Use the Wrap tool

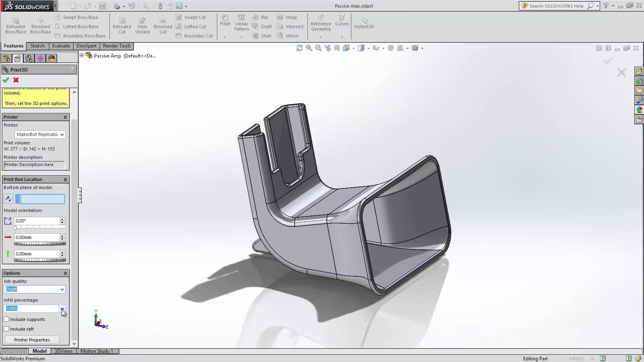[x=287, y=17]
